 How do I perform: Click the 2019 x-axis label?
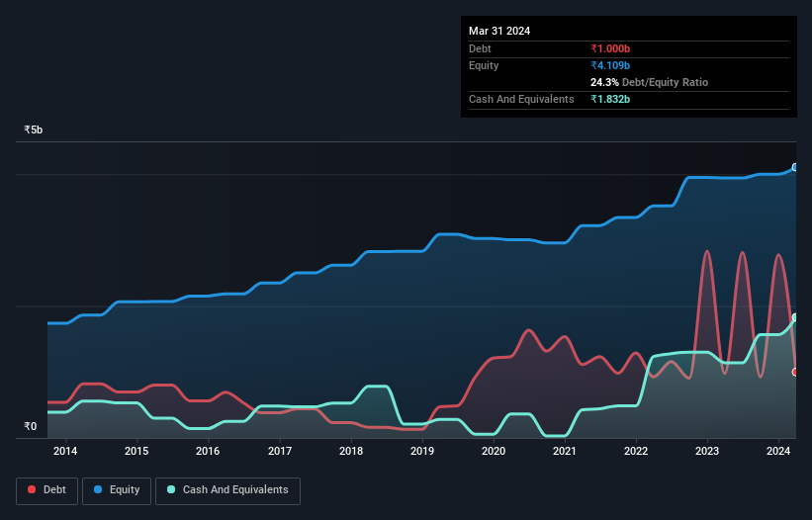[422, 451]
